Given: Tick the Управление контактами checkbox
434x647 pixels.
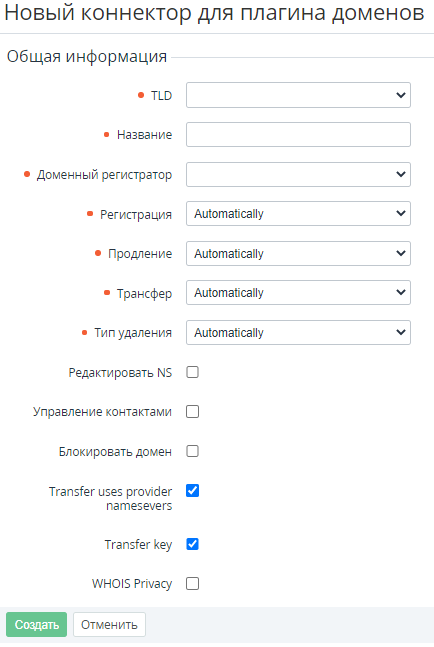Looking at the screenshot, I should pyautogui.click(x=192, y=412).
